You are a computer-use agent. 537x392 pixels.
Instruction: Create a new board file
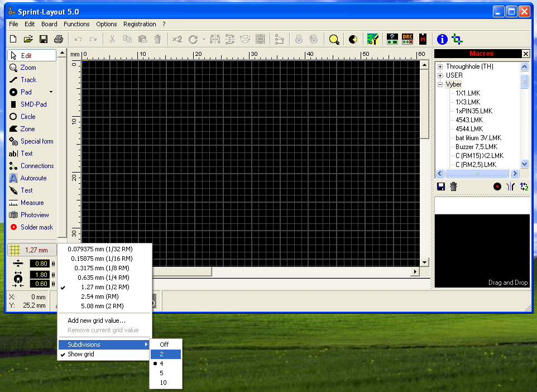pyautogui.click(x=13, y=39)
